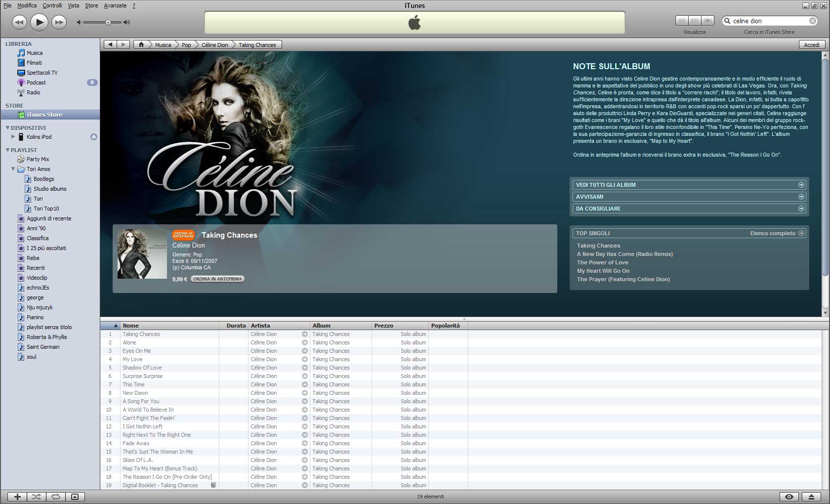This screenshot has width=830, height=504.
Task: Navigate to Musica in the breadcrumb
Action: [x=163, y=44]
